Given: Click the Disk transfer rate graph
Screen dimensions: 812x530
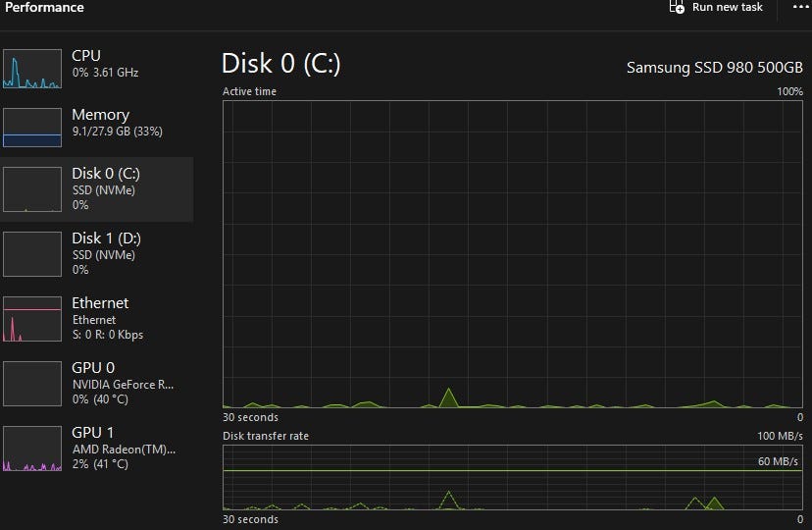Looking at the screenshot, I should (513, 478).
